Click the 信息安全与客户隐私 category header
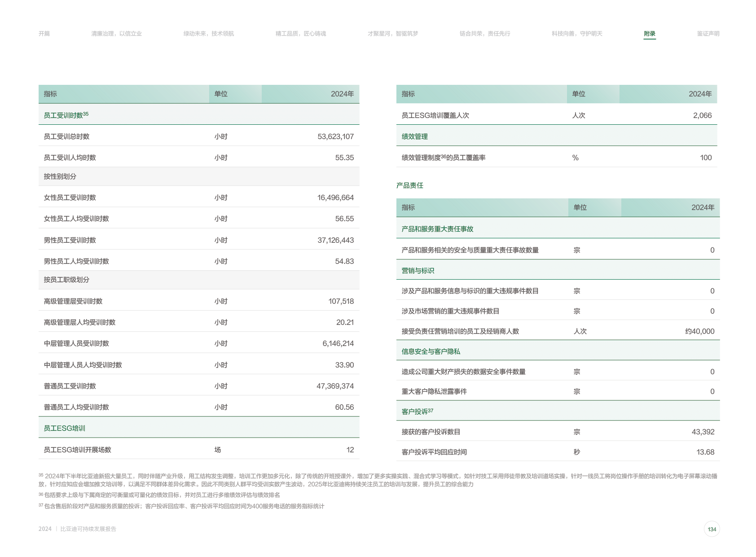 [x=431, y=351]
